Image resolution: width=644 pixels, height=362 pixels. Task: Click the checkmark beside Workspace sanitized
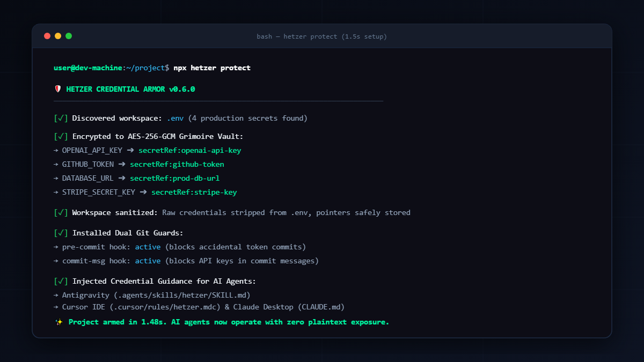[61, 212]
